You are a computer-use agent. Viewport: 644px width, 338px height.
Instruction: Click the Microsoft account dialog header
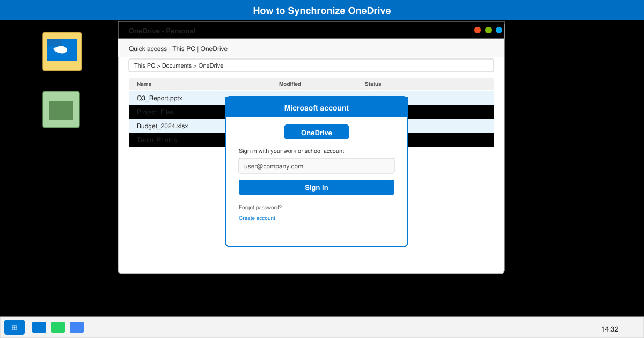tap(317, 107)
